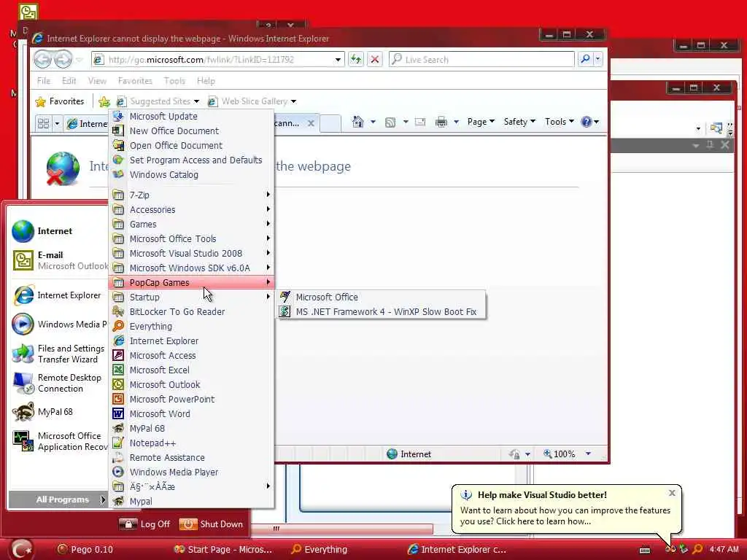The height and width of the screenshot is (560, 747).
Task: Launch Microsoft Outlook from programs list
Action: tap(191, 385)
